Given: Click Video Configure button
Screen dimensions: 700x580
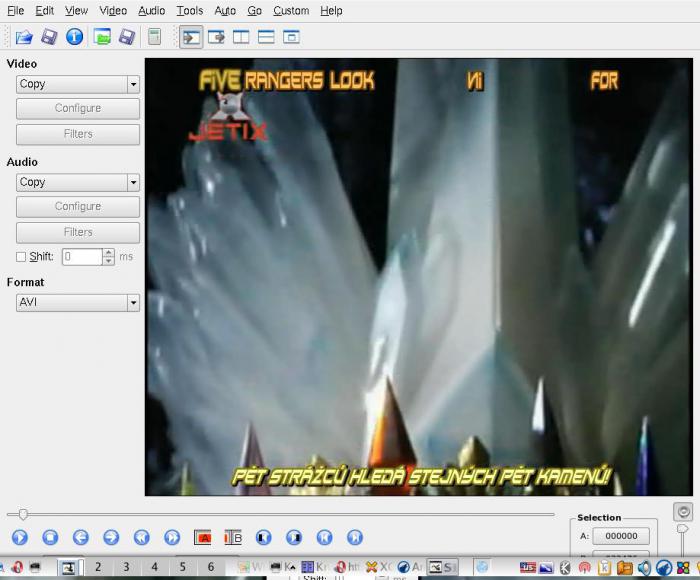Looking at the screenshot, I should 78,108.
